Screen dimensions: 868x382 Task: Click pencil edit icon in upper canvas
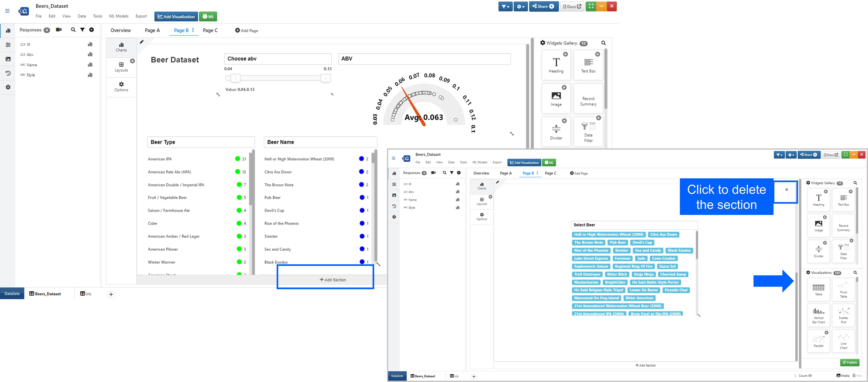[x=142, y=42]
